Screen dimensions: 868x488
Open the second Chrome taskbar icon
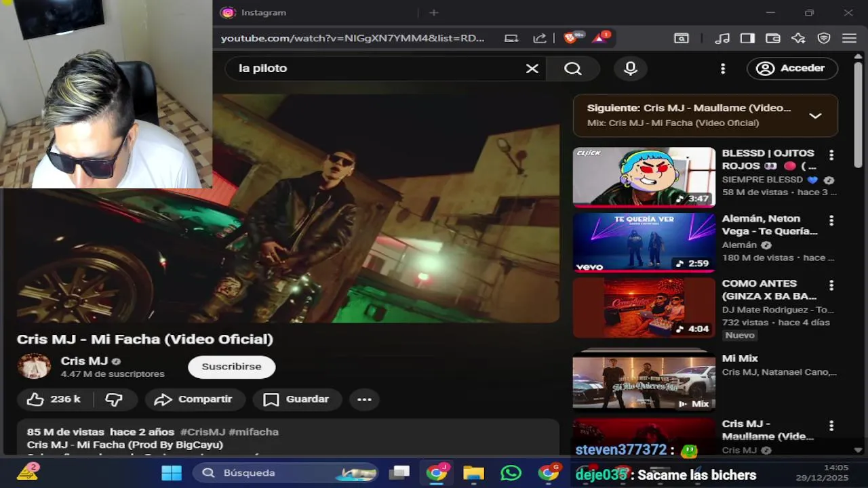549,473
